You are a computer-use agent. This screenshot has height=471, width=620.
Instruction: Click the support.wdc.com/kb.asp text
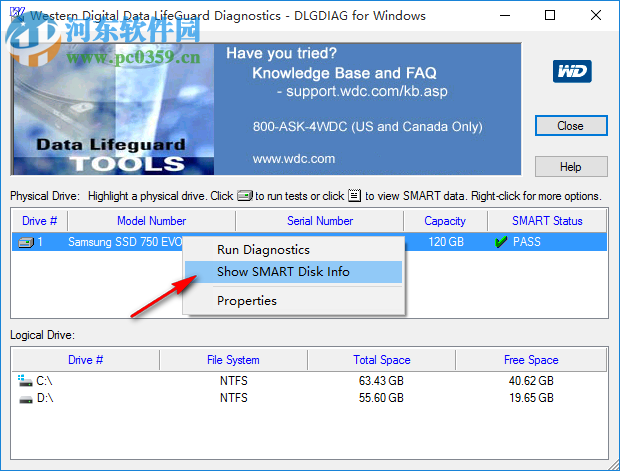367,91
